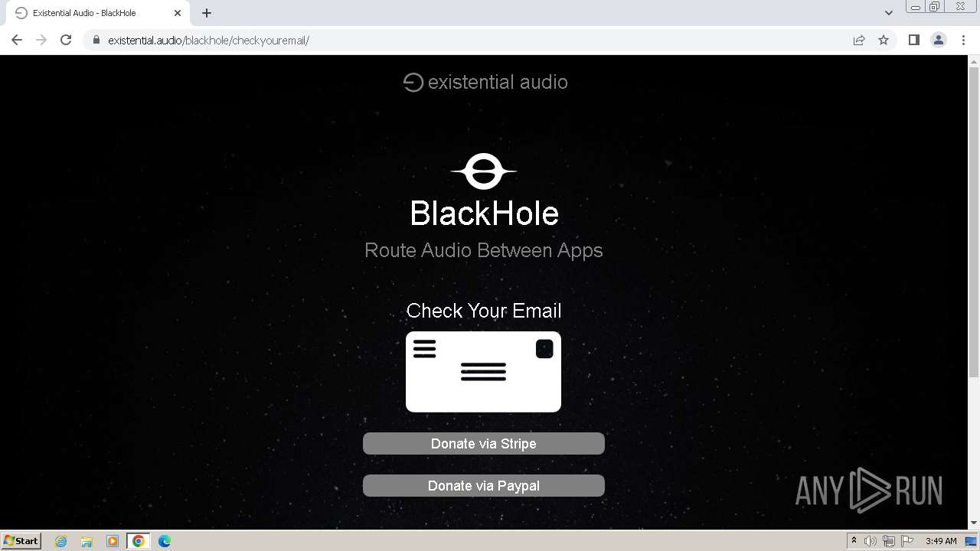Viewport: 980px width, 551px height.
Task: Show hidden tray icons arrow
Action: [854, 541]
